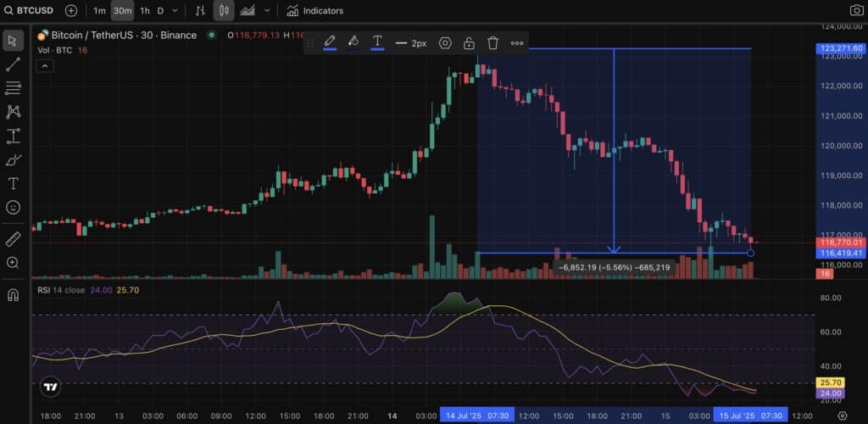Switch to the 1h timeframe
Viewport: 868px width, 424px height.
coord(144,10)
